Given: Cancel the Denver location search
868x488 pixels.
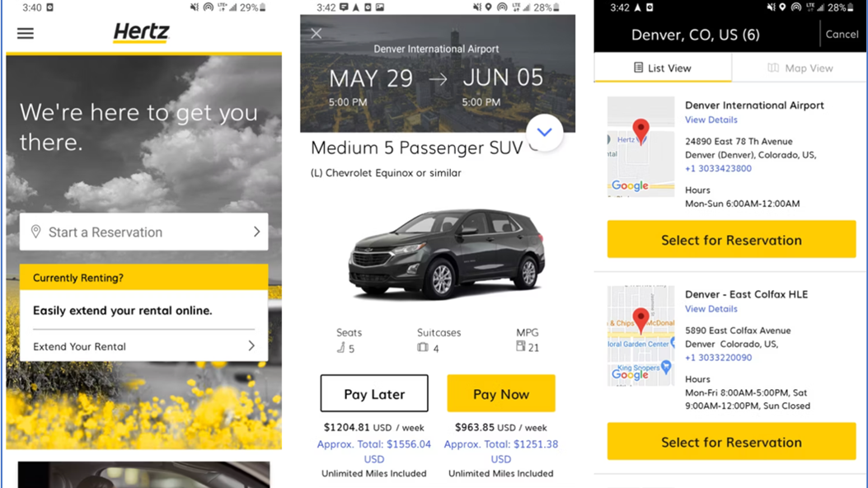Looking at the screenshot, I should click(842, 35).
